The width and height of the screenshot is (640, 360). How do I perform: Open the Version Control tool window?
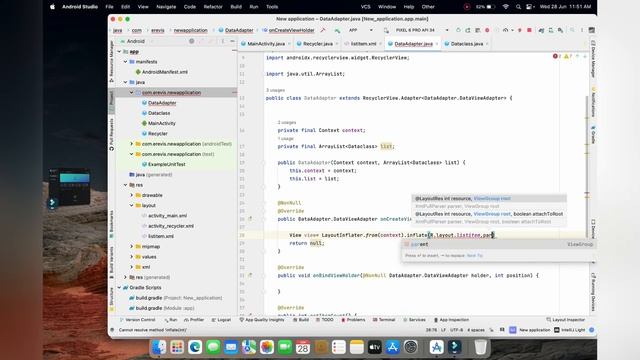pos(137,320)
